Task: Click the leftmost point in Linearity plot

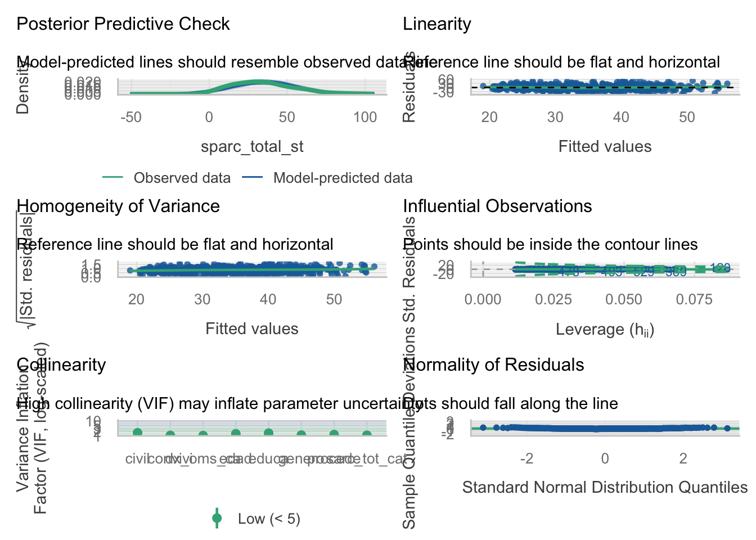Action: 483,86
